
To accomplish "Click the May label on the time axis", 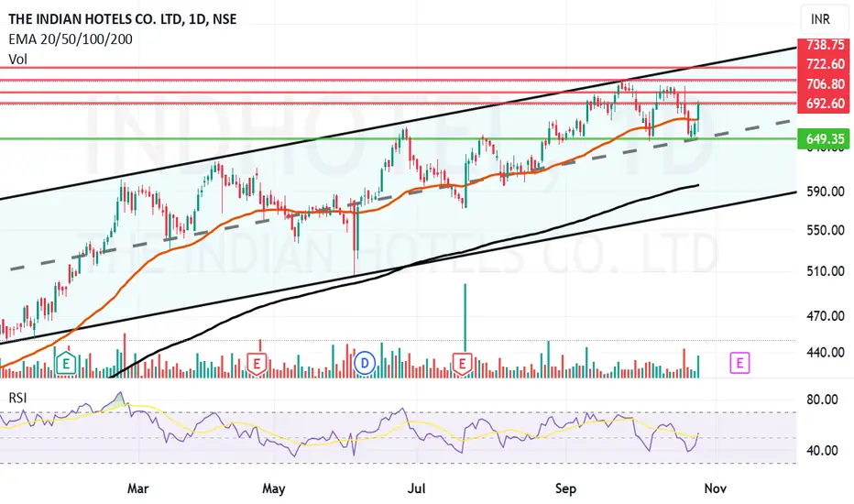I will (x=273, y=488).
